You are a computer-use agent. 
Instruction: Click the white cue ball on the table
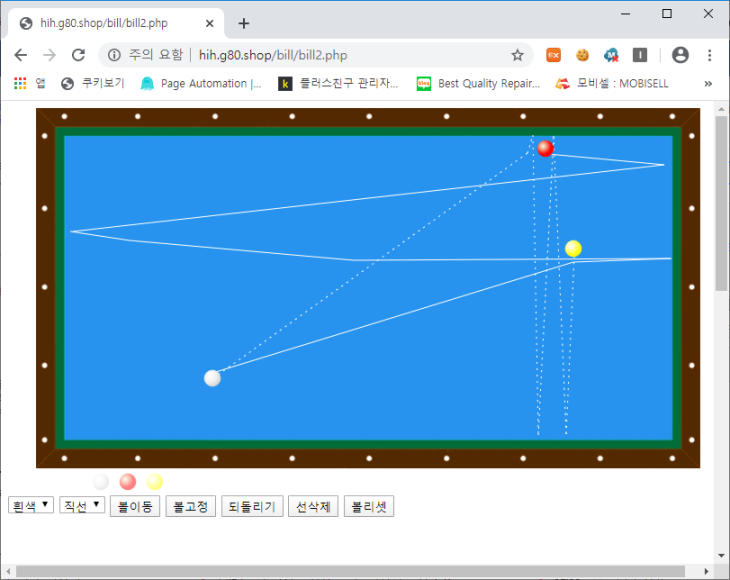pyautogui.click(x=212, y=377)
